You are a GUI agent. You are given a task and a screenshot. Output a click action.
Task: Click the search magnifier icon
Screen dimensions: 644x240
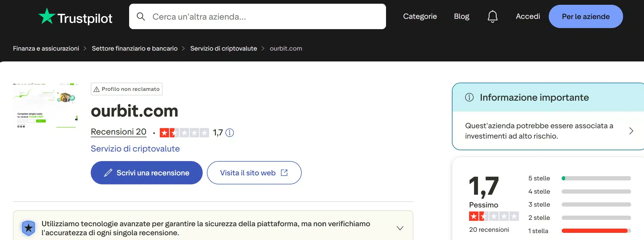pos(141,16)
